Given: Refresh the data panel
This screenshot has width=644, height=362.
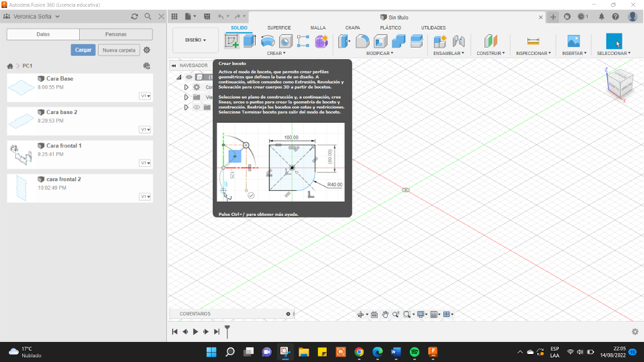Looking at the screenshot, I should coord(134,17).
